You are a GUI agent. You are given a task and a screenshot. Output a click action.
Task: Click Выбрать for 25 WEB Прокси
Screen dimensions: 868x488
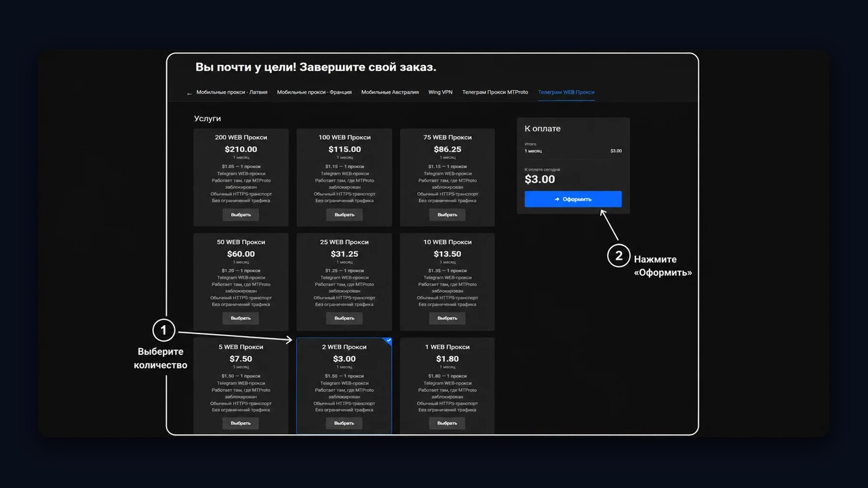(x=344, y=318)
